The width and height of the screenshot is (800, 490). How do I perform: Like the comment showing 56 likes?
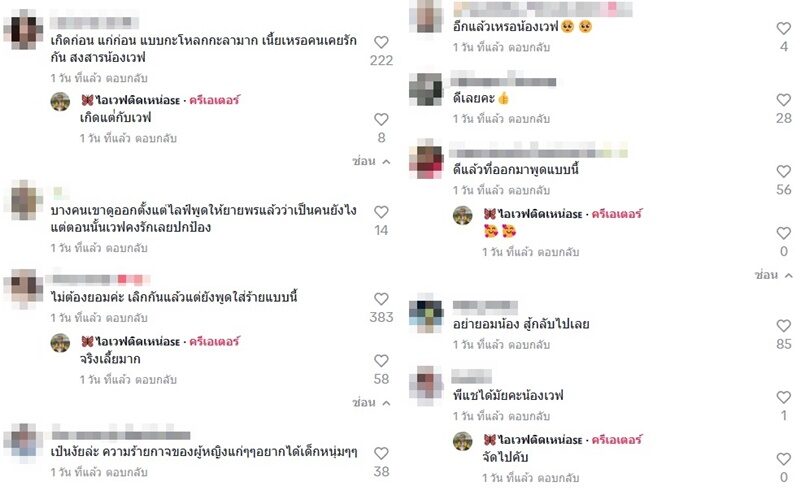tap(784, 172)
